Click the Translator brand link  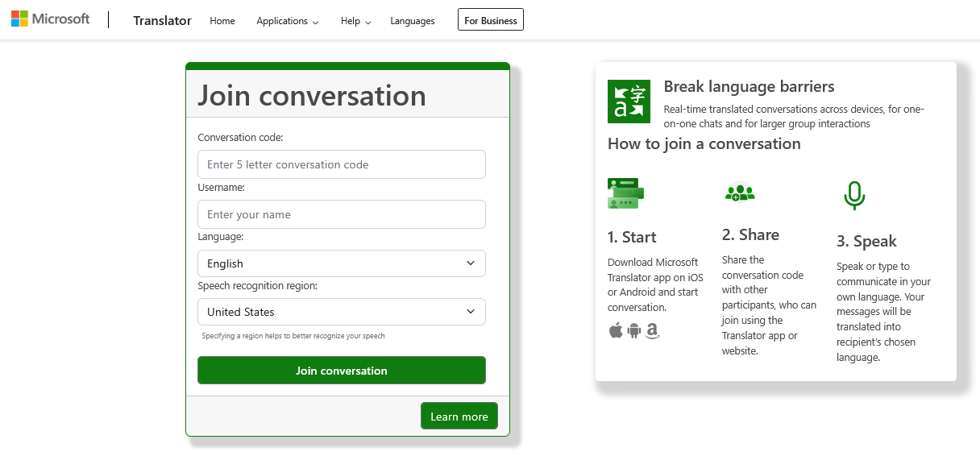[163, 21]
